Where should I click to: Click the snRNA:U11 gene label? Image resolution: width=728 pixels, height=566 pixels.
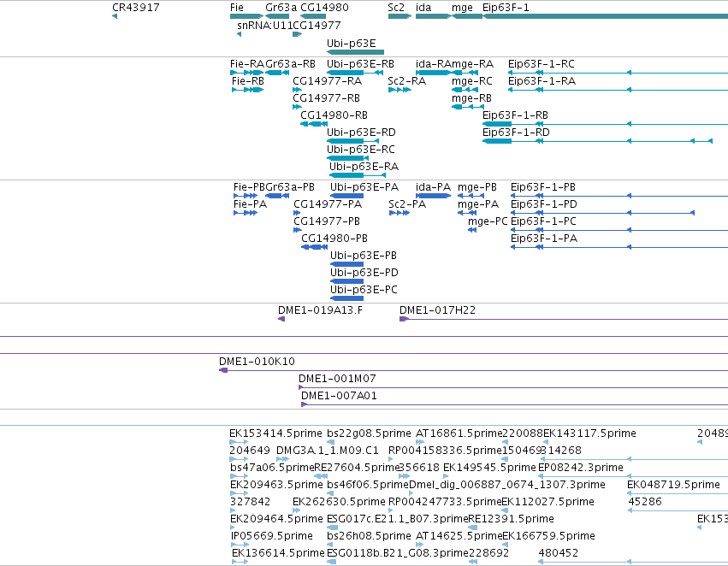(x=264, y=25)
